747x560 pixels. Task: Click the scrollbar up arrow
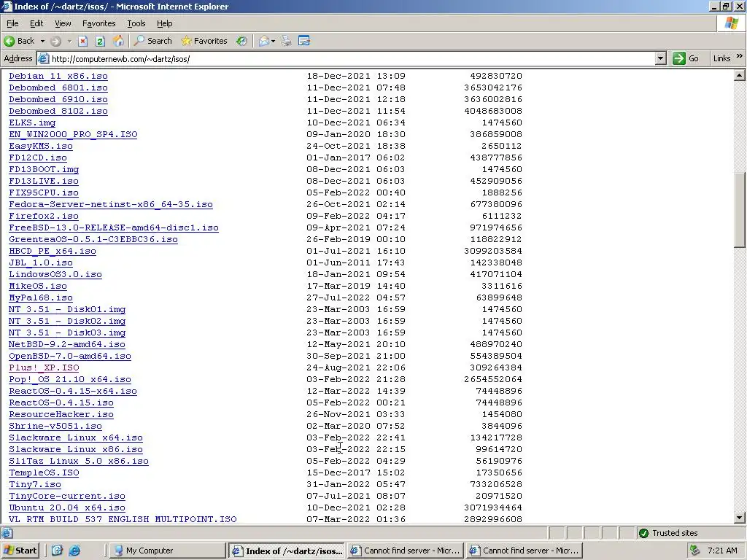click(739, 75)
